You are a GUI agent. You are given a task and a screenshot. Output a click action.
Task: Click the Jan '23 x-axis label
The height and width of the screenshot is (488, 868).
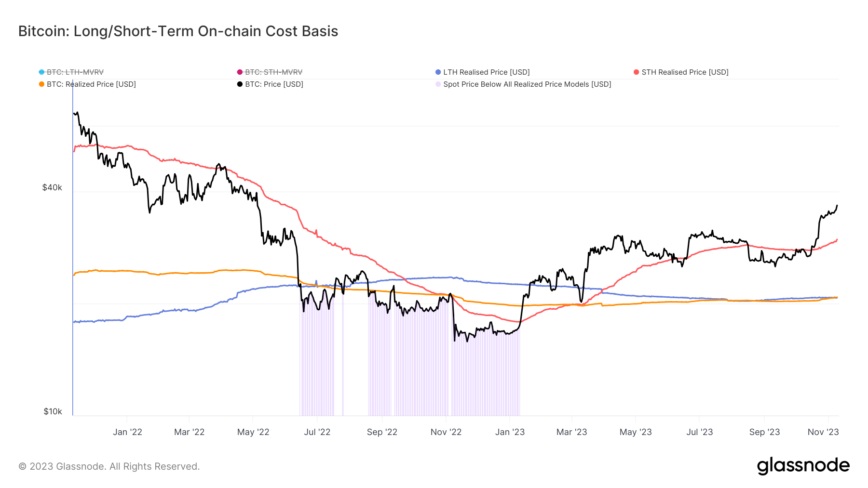click(510, 432)
